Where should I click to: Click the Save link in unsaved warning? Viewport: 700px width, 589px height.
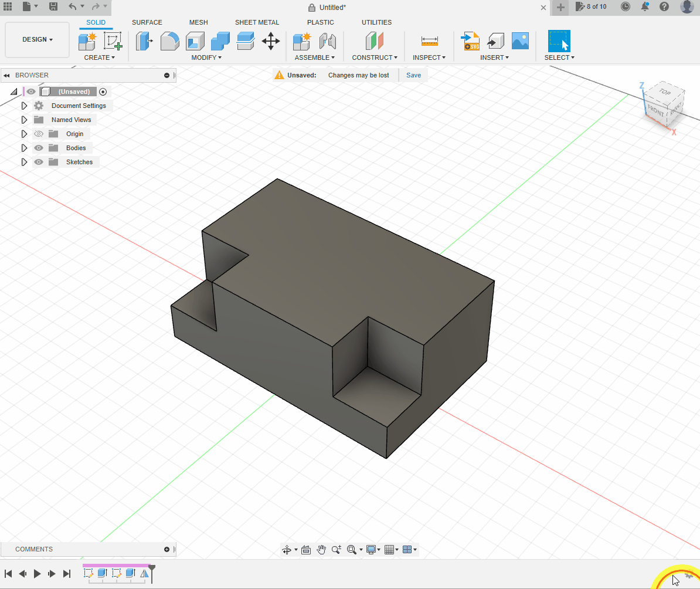pos(413,75)
